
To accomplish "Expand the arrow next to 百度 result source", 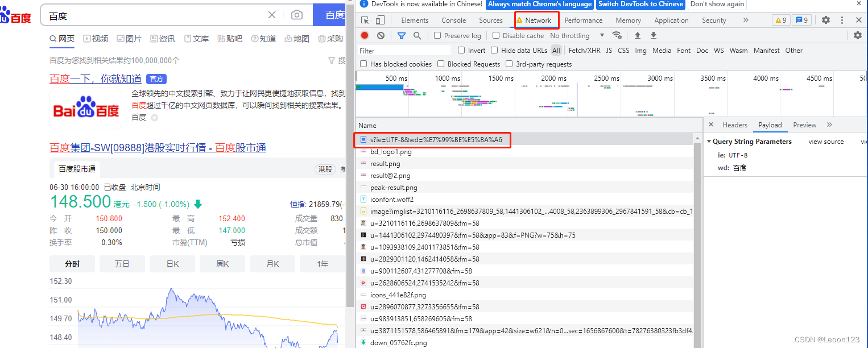I will [x=154, y=118].
